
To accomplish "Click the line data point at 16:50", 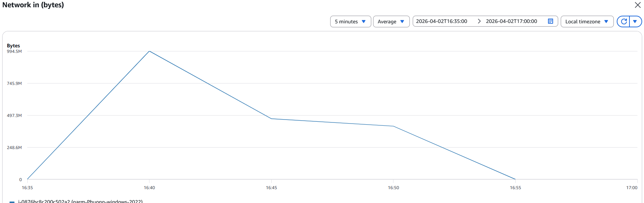I will pyautogui.click(x=393, y=126).
